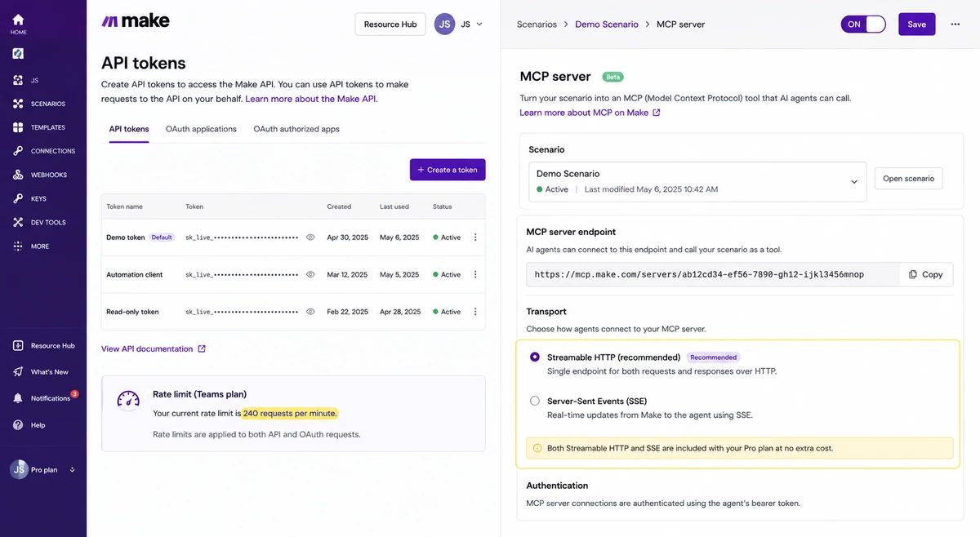This screenshot has height=537, width=980.
Task: Click the Created column header
Action: pyautogui.click(x=339, y=206)
